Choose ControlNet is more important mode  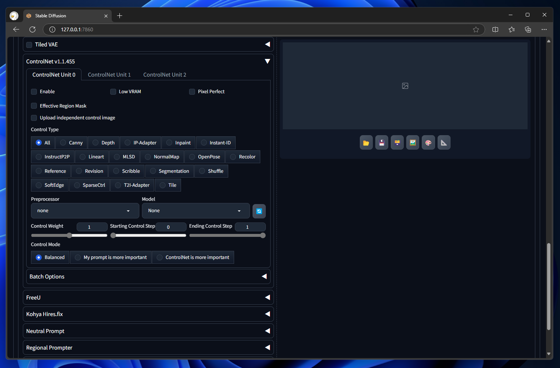[193, 257]
